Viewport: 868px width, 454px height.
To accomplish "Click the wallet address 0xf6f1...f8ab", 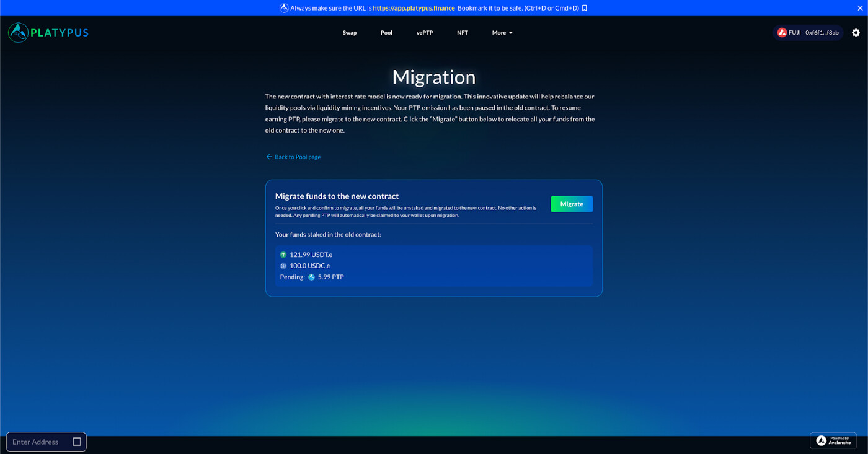I will (x=822, y=33).
